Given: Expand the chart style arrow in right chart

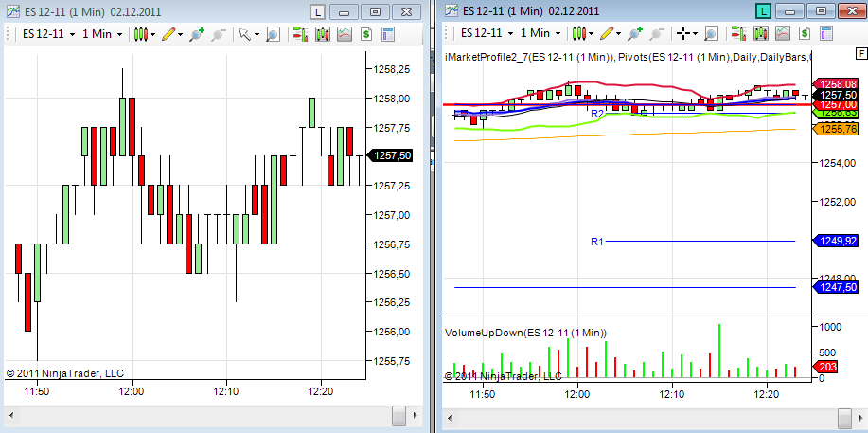Looking at the screenshot, I should pyautogui.click(x=590, y=33).
